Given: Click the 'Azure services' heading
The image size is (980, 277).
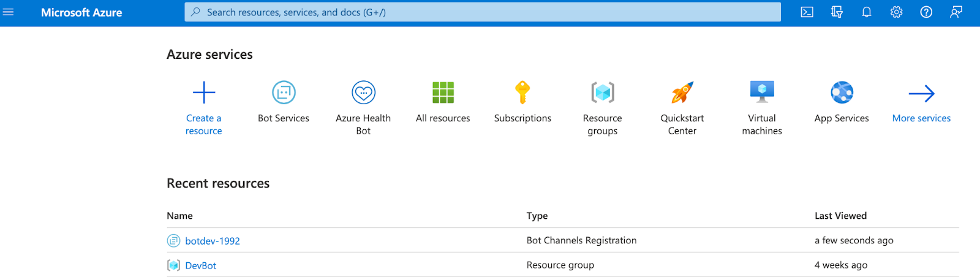Looking at the screenshot, I should pyautogui.click(x=209, y=55).
